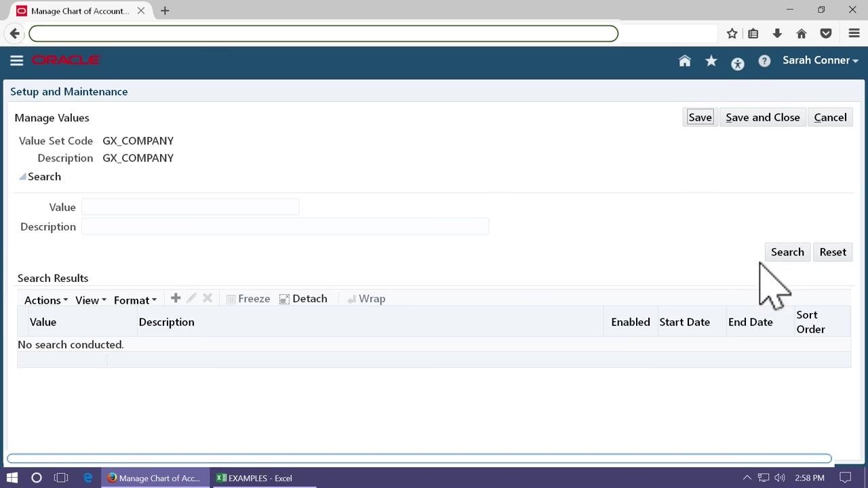Go to Oracle Home icon in header

tap(685, 61)
